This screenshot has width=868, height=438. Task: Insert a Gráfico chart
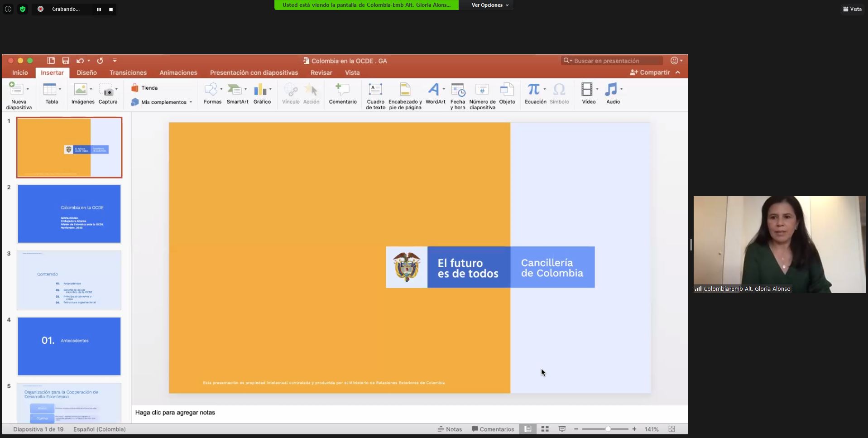[260, 90]
